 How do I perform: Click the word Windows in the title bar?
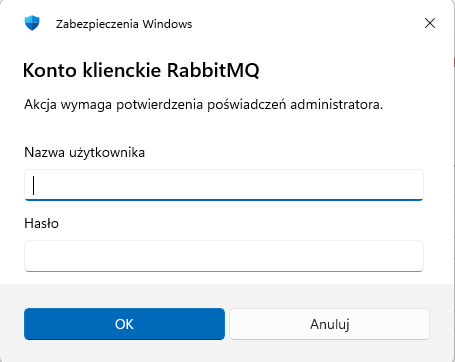pos(167,24)
